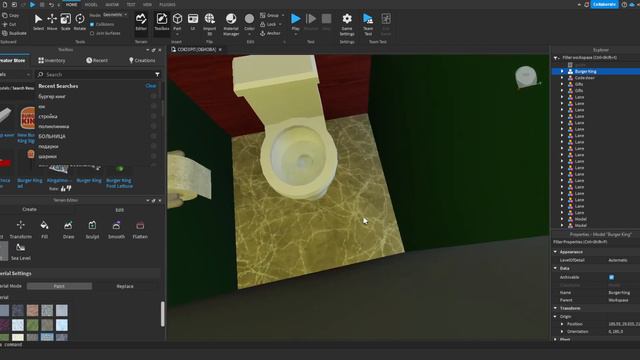This screenshot has width=640, height=360.
Task: Click the Copy clipboard button
Action: click(x=11, y=16)
